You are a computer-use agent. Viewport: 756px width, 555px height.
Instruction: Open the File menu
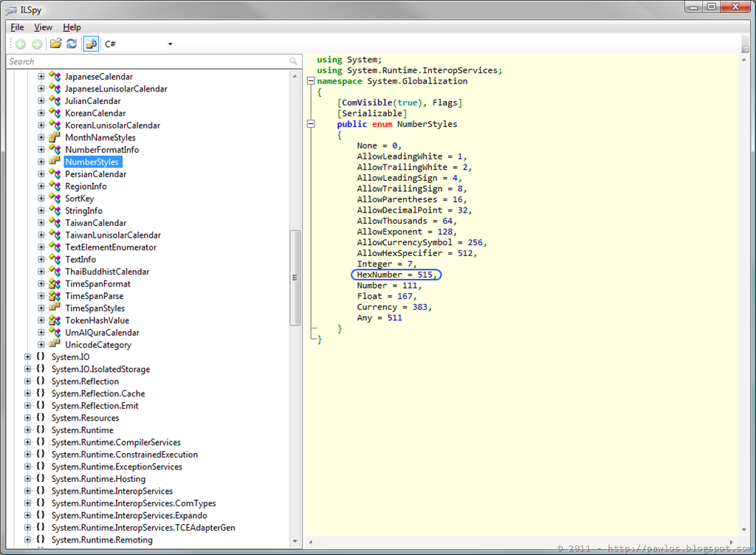17,27
